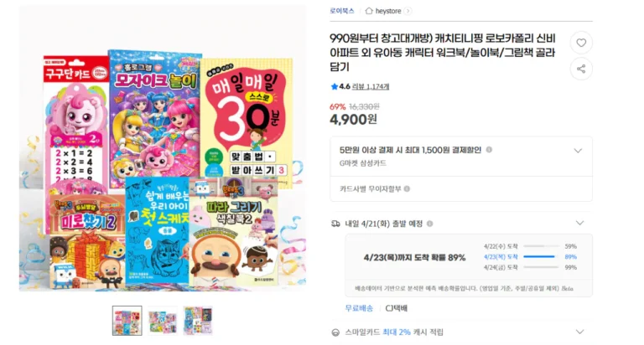
Task: Click the blue star rating icon
Action: point(334,86)
